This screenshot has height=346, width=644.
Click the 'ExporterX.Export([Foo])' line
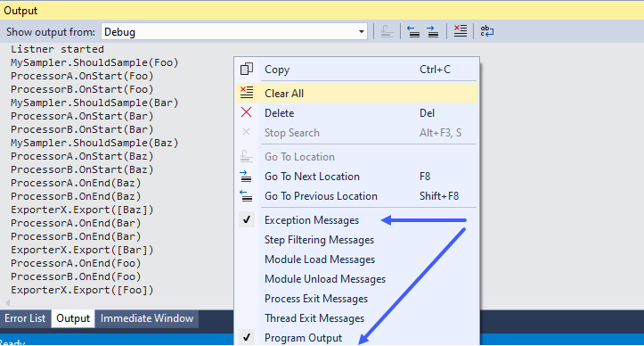pos(82,290)
